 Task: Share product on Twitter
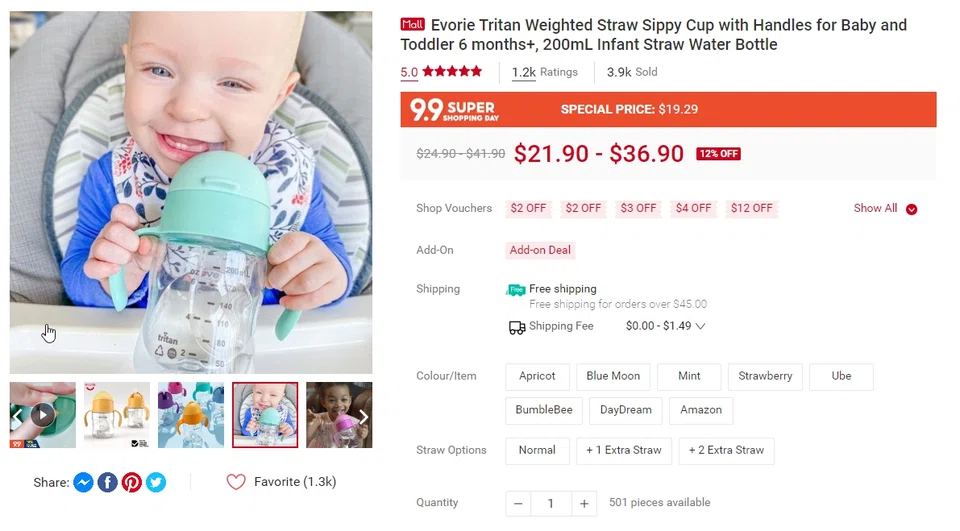click(156, 482)
